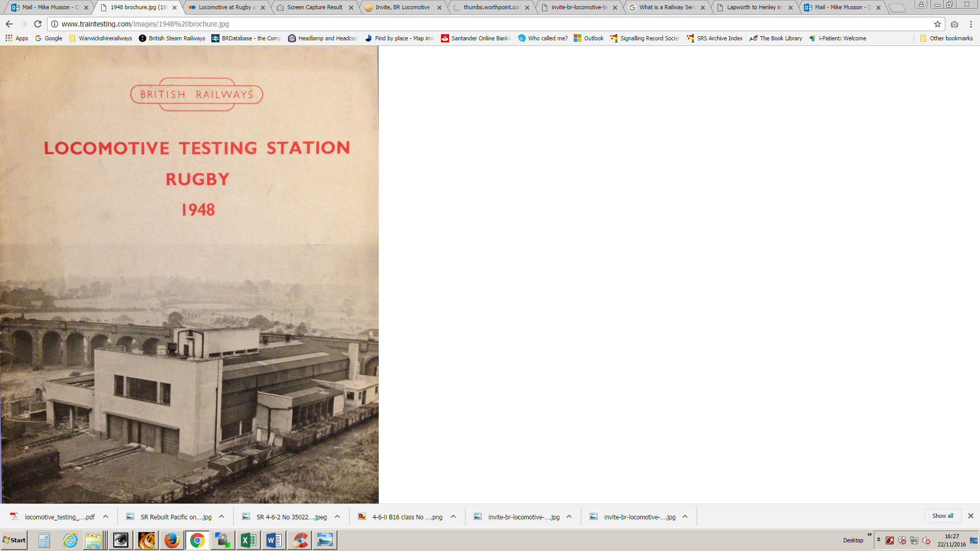Image resolution: width=980 pixels, height=551 pixels.
Task: View site information icon in address bar
Action: [x=55, y=24]
